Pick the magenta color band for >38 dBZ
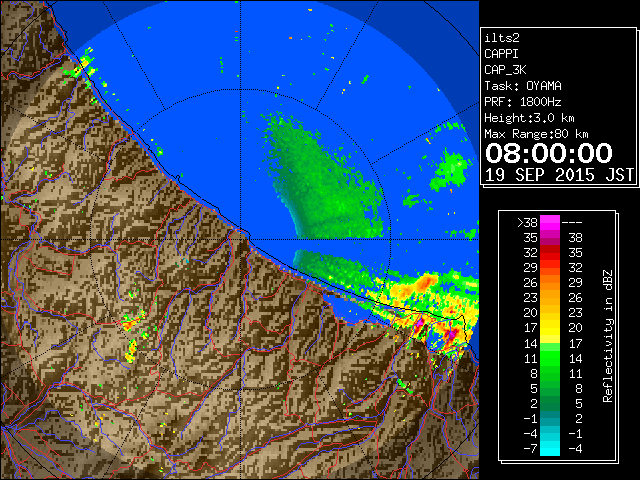 (550, 223)
